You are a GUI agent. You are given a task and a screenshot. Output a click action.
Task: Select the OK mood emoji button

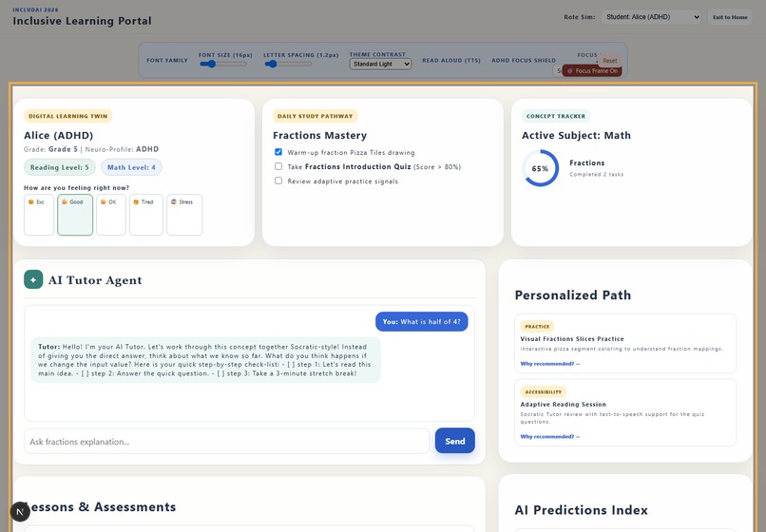[x=111, y=215]
